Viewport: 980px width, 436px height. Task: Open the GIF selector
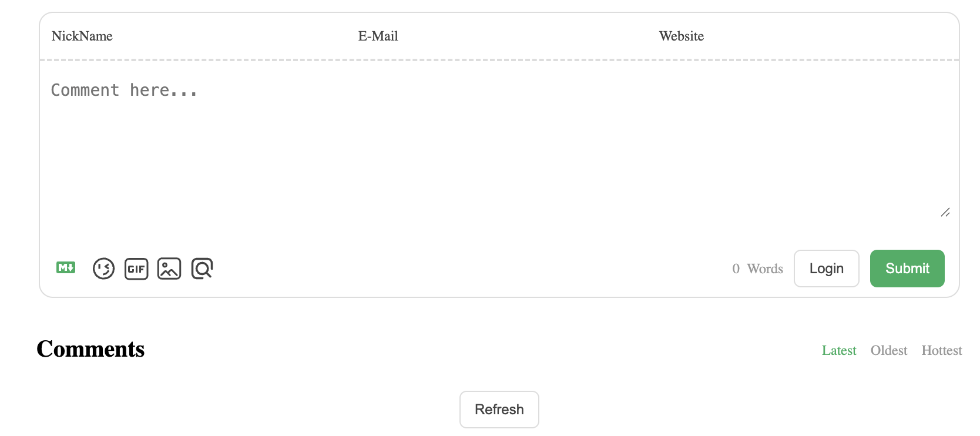tap(136, 269)
